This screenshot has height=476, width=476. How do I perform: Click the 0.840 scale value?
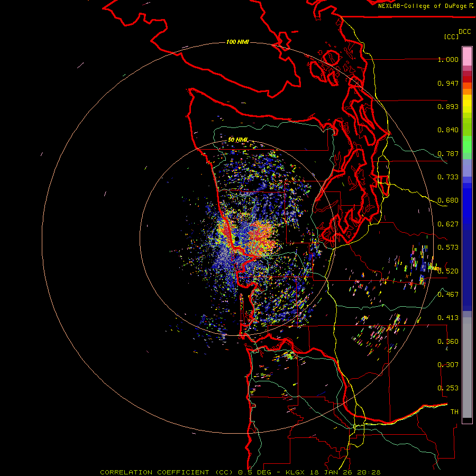coord(448,130)
